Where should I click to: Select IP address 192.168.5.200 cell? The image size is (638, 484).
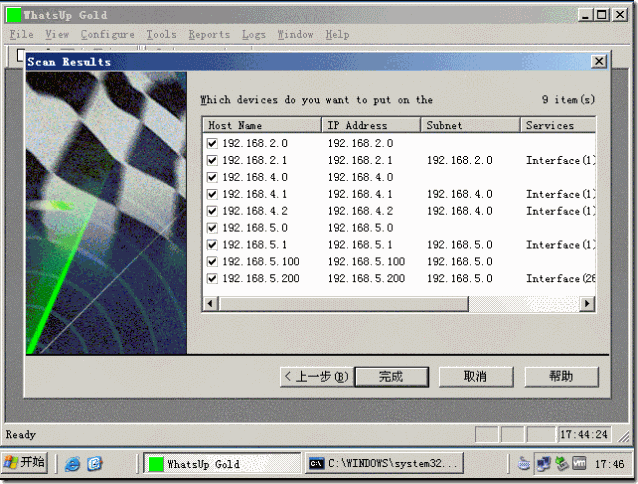367,278
